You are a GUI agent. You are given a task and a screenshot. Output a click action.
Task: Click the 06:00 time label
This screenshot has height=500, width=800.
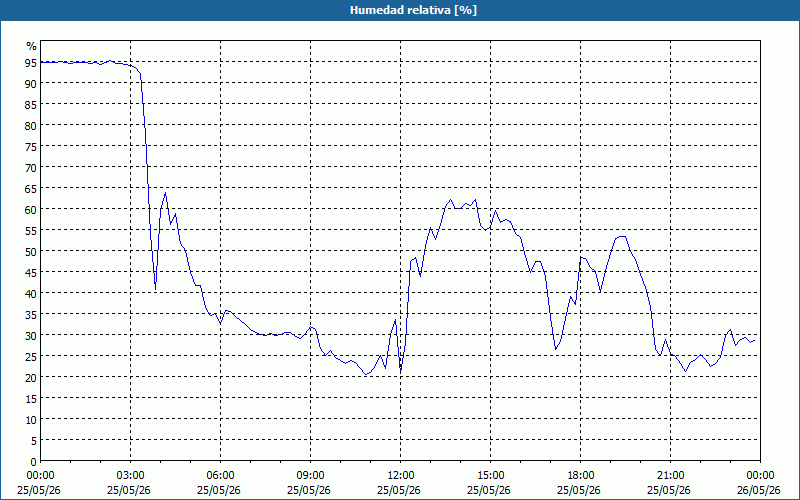[x=220, y=476]
